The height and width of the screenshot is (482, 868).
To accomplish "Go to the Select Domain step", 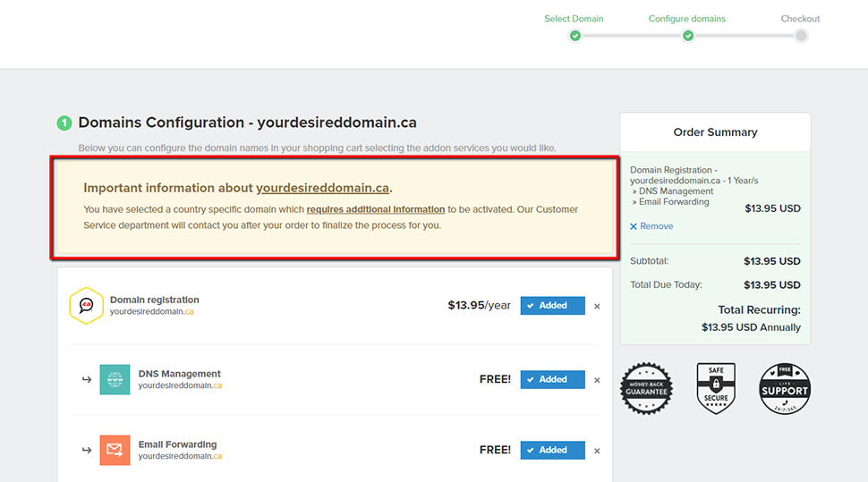I will point(574,19).
